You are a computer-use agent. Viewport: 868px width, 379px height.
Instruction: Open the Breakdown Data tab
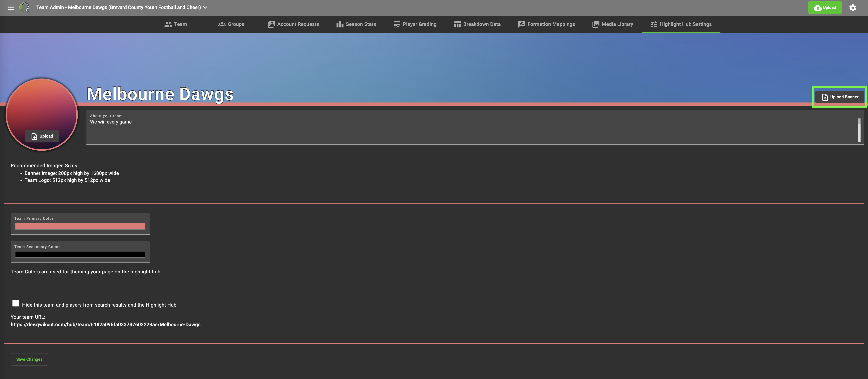(x=477, y=24)
